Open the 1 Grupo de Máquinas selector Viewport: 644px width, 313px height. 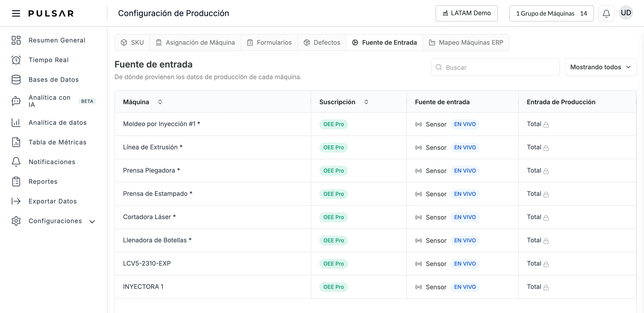pos(551,13)
